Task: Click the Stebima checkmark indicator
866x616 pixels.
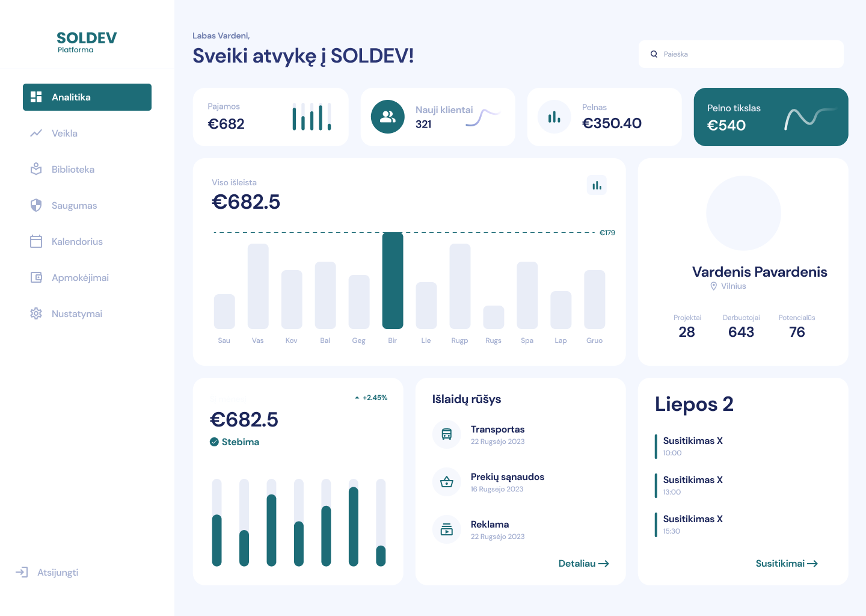Action: 214,442
